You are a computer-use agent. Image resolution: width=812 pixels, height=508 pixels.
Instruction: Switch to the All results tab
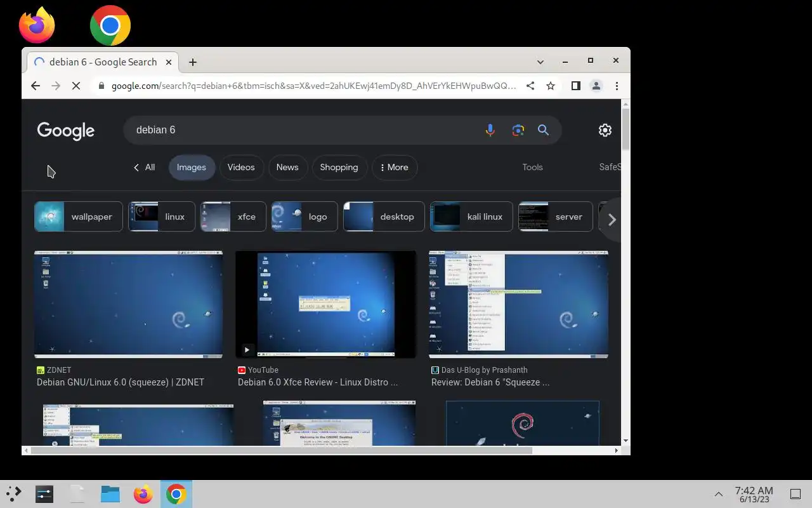144,168
